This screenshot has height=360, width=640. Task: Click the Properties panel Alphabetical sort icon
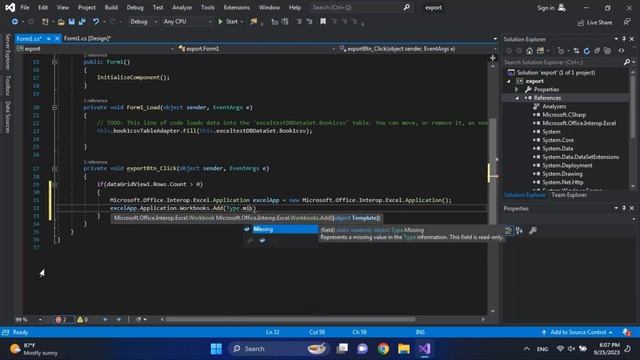click(x=519, y=231)
